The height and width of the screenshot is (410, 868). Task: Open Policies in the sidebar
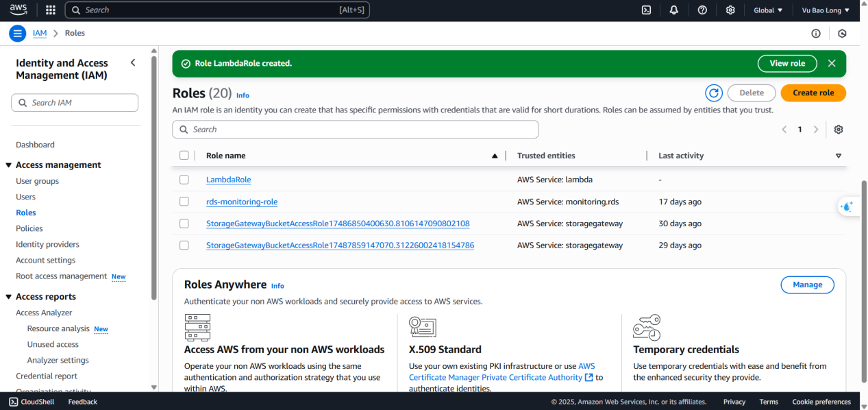[x=29, y=228]
